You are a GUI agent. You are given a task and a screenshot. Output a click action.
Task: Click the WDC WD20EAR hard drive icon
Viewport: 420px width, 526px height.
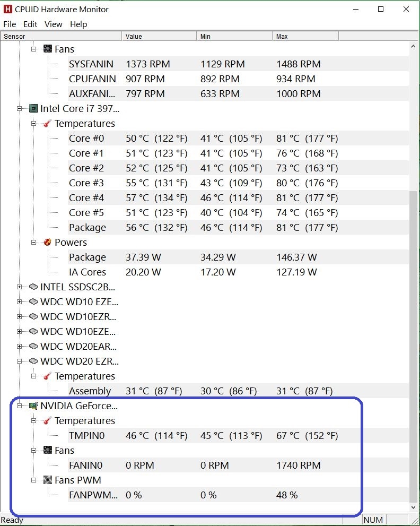coord(33,347)
